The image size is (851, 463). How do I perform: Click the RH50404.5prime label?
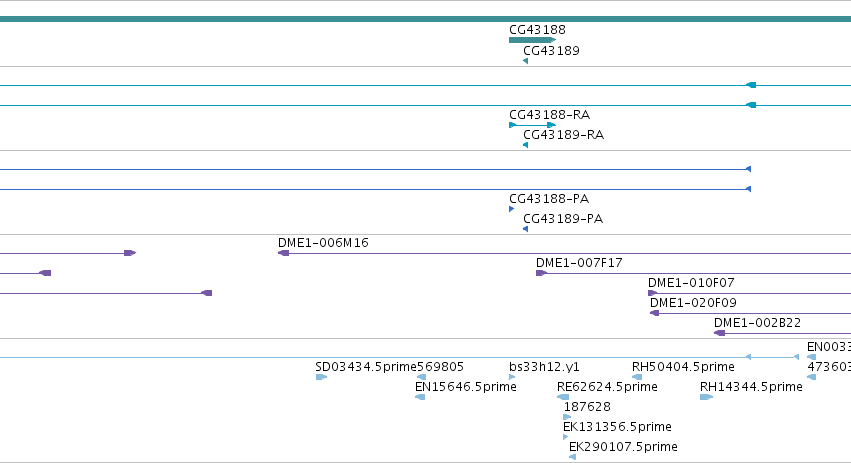coord(683,367)
